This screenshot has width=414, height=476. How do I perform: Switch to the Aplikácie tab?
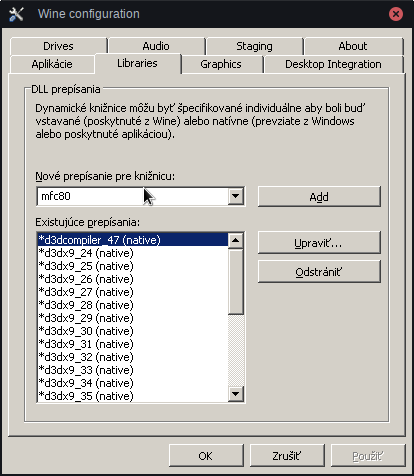pyautogui.click(x=52, y=64)
